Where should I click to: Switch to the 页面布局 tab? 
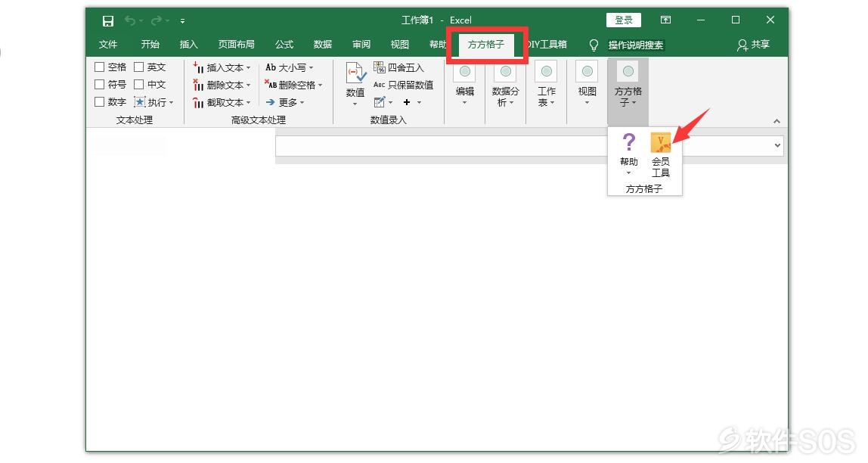[237, 45]
